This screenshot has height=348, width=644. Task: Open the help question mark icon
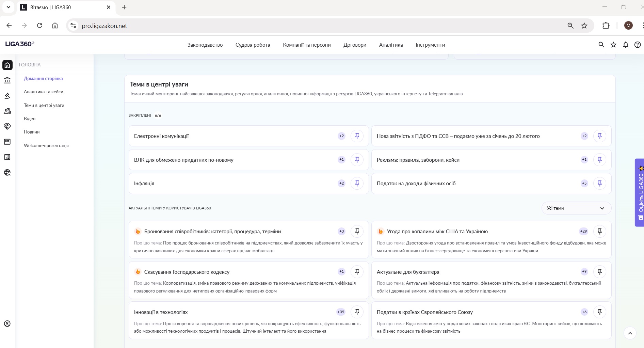pos(637,45)
